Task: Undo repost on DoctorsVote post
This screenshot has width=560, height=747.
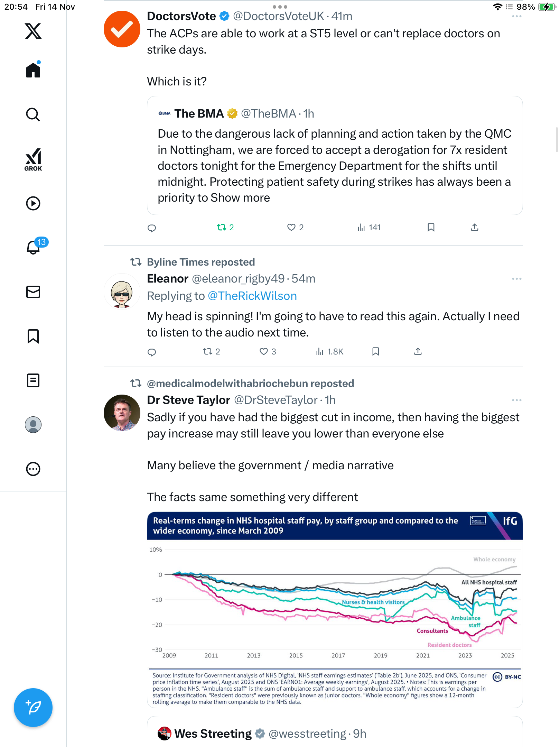Action: tap(222, 227)
